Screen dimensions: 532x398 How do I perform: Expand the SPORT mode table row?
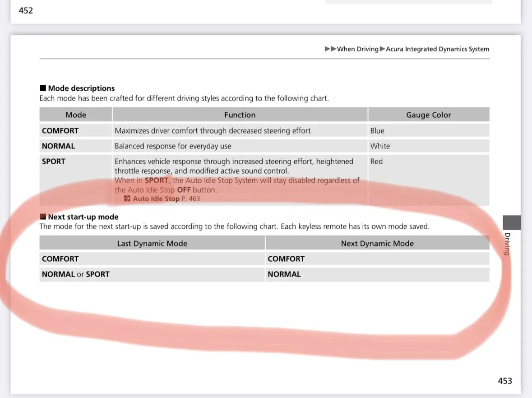[x=54, y=161]
